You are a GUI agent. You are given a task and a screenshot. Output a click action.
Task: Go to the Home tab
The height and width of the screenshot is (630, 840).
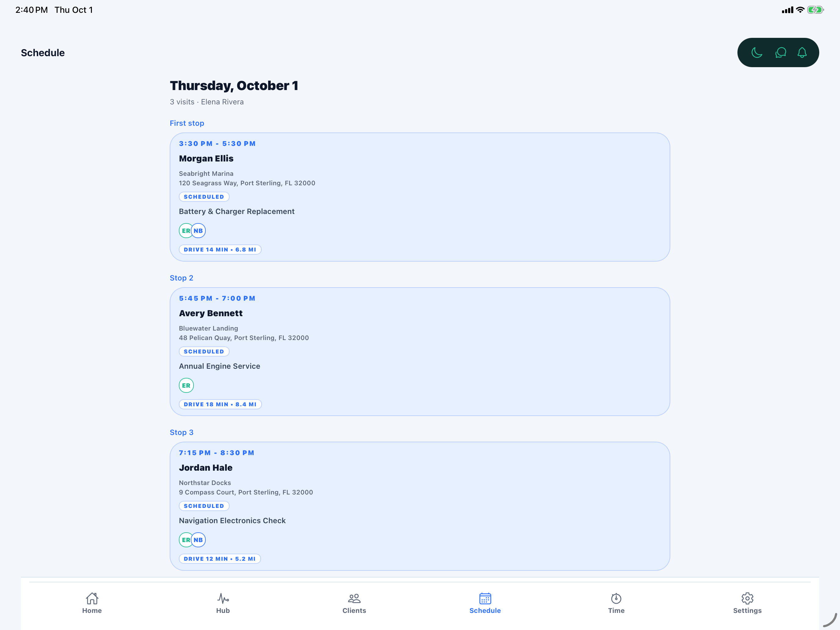pyautogui.click(x=92, y=603)
